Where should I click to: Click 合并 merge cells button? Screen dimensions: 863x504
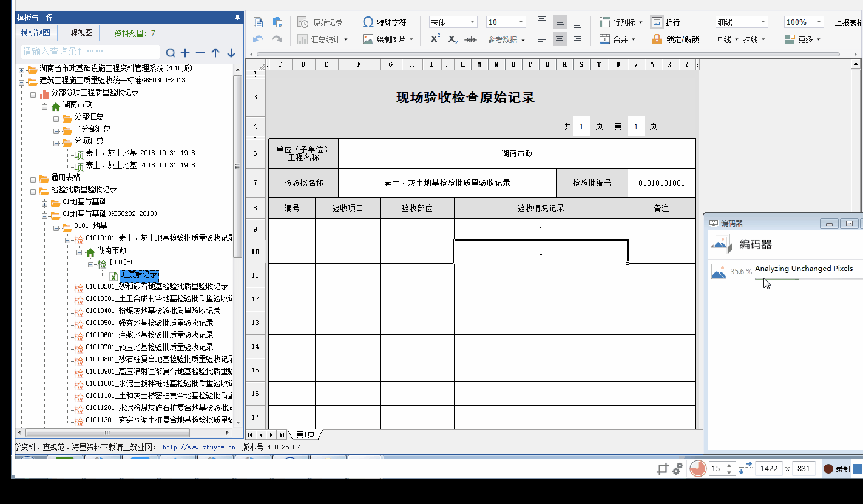coord(618,39)
